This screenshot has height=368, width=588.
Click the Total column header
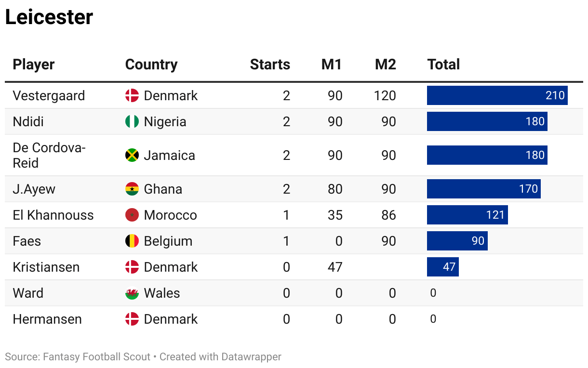pos(443,65)
